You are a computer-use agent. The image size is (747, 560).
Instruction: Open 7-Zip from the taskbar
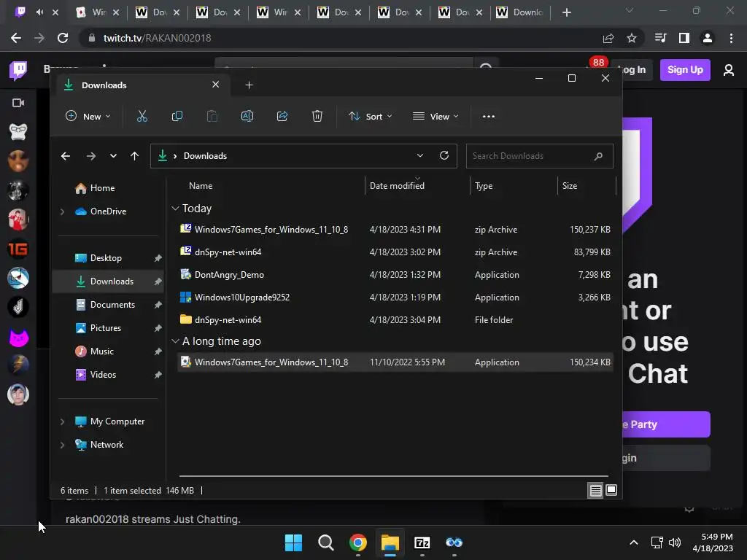click(x=422, y=542)
